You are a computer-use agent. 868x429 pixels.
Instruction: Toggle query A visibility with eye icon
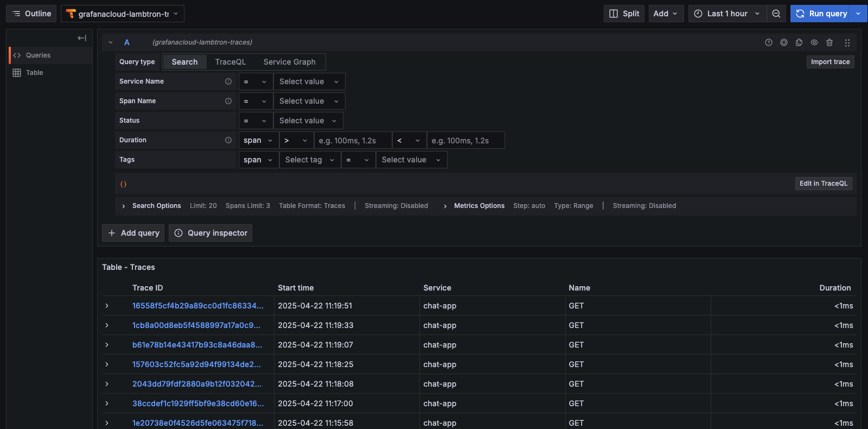coord(814,42)
